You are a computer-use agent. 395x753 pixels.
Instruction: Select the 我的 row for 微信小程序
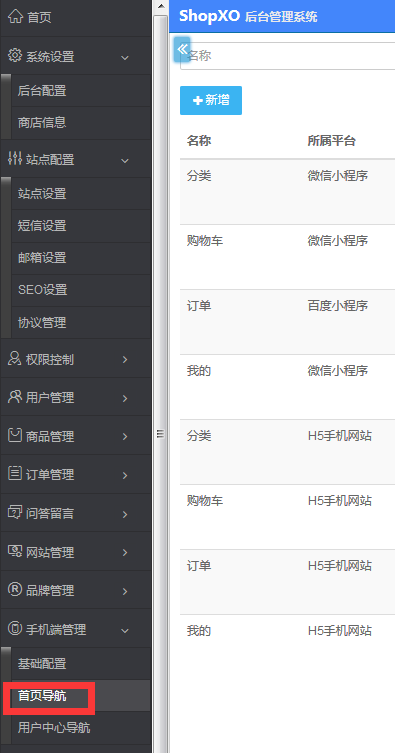(287, 387)
